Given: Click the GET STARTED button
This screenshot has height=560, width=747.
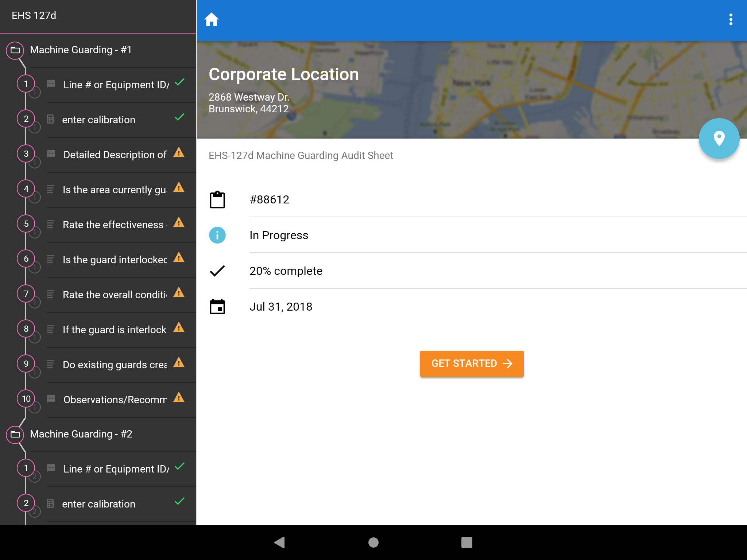Looking at the screenshot, I should 472,363.
